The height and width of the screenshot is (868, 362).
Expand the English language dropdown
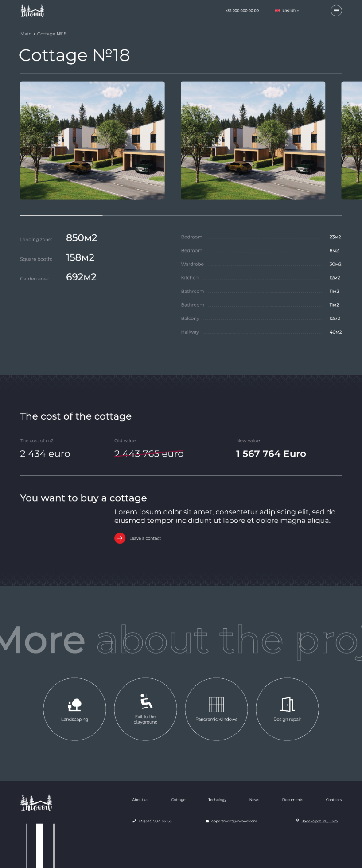point(287,10)
